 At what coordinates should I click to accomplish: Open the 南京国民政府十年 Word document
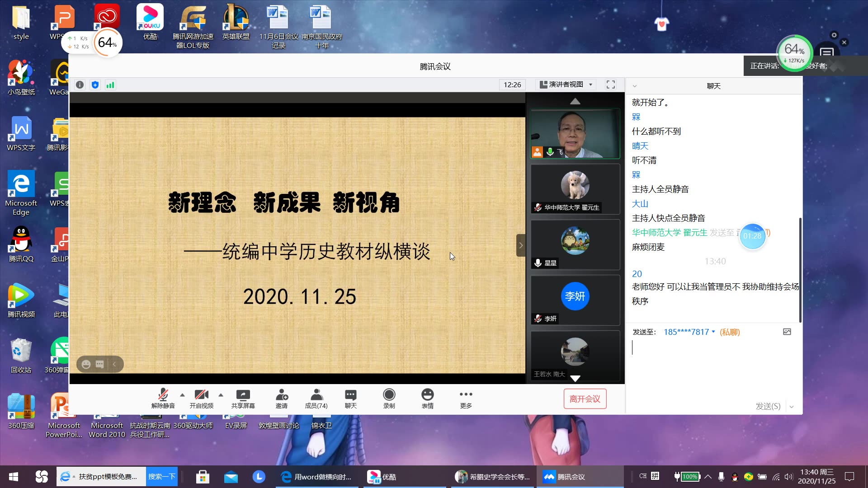click(x=321, y=27)
